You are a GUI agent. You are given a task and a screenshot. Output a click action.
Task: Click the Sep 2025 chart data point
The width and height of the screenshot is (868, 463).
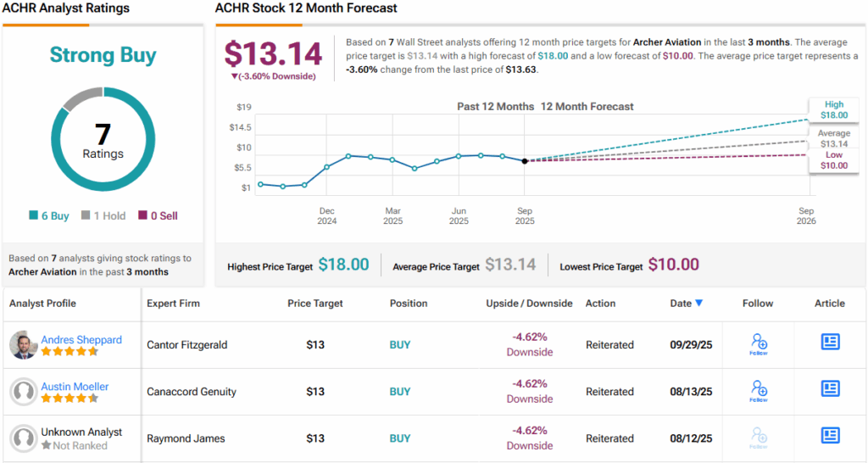tap(525, 160)
